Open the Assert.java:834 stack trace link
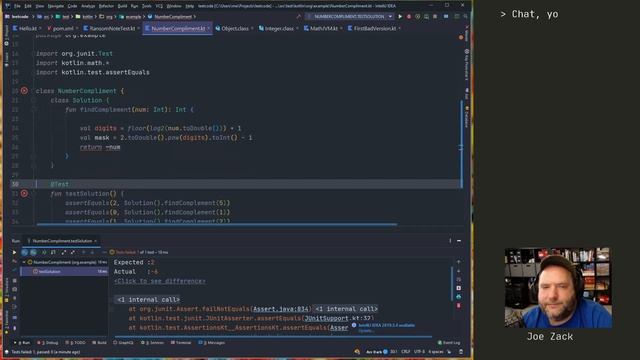 pyautogui.click(x=281, y=309)
